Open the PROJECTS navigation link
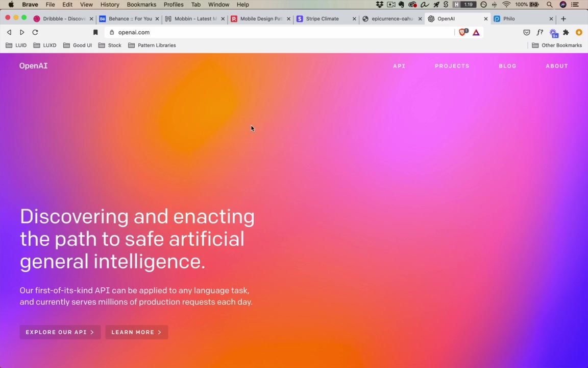This screenshot has height=368, width=588. [452, 66]
